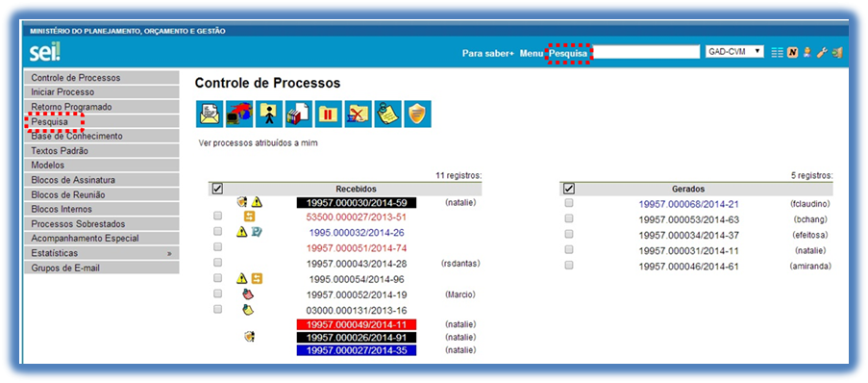Toggle the select-all checkbox in Recebidos header

[217, 189]
